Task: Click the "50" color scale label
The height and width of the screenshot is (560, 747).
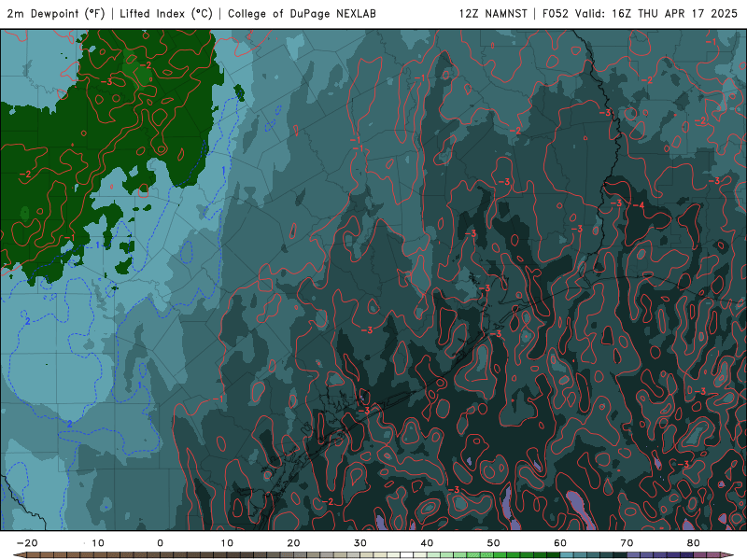Action: pyautogui.click(x=494, y=543)
